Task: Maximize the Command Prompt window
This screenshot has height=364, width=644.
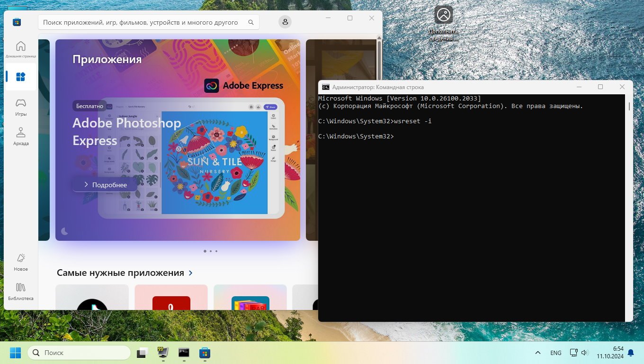Action: pyautogui.click(x=600, y=87)
